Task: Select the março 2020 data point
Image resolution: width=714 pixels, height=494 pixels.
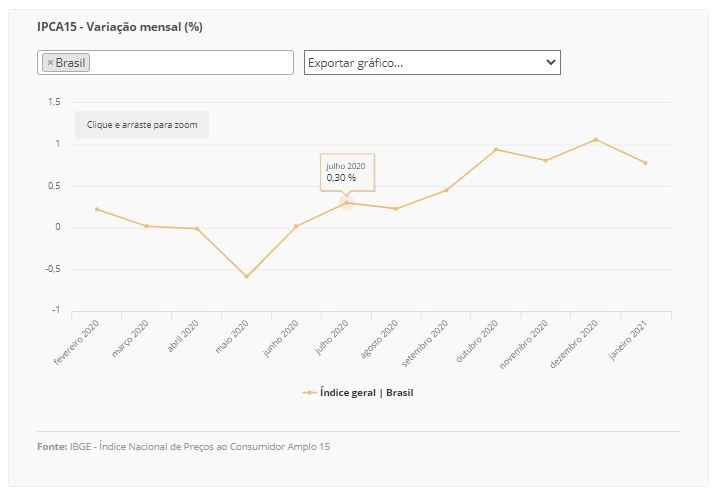Action: coord(147,226)
